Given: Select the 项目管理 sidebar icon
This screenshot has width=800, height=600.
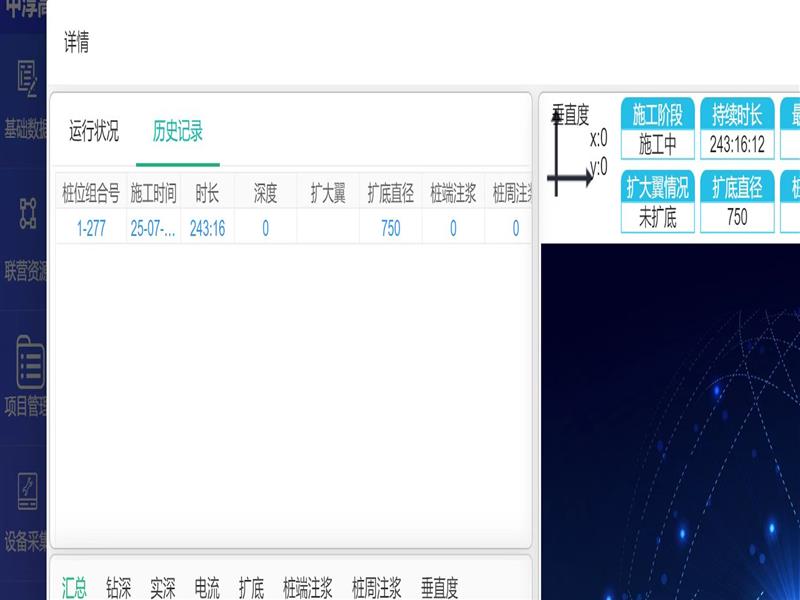Looking at the screenshot, I should pos(28,364).
